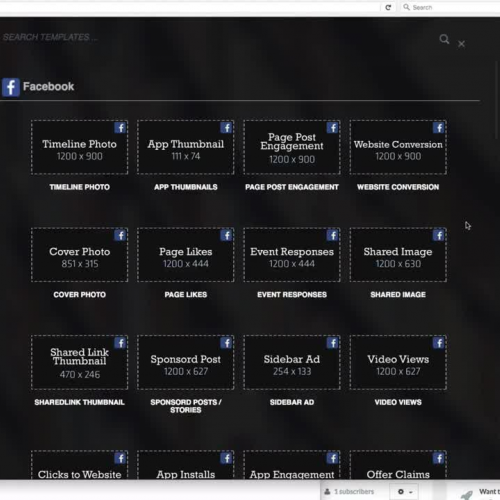Click Facebook badge on Sponsord Post card
The height and width of the screenshot is (500, 500).
pyautogui.click(x=226, y=343)
